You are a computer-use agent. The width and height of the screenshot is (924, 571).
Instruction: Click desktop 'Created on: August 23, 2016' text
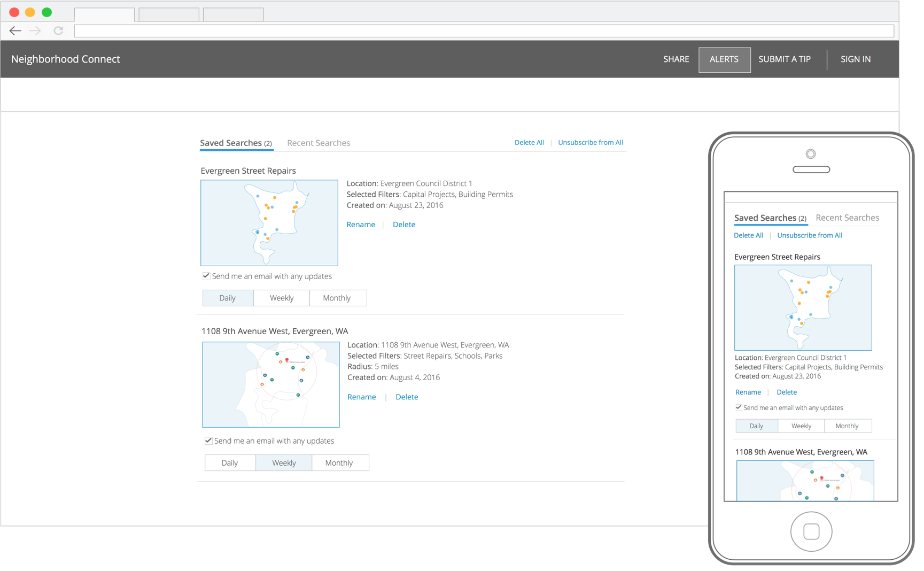395,205
